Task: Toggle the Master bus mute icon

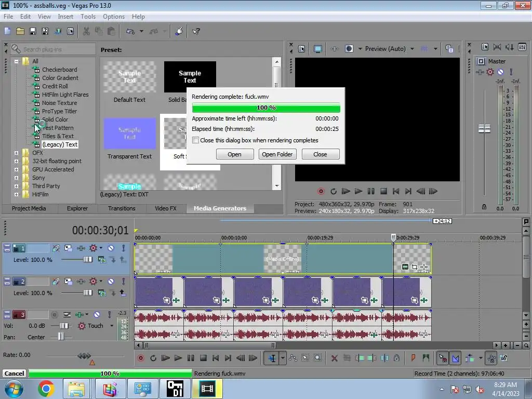Action: (x=500, y=72)
